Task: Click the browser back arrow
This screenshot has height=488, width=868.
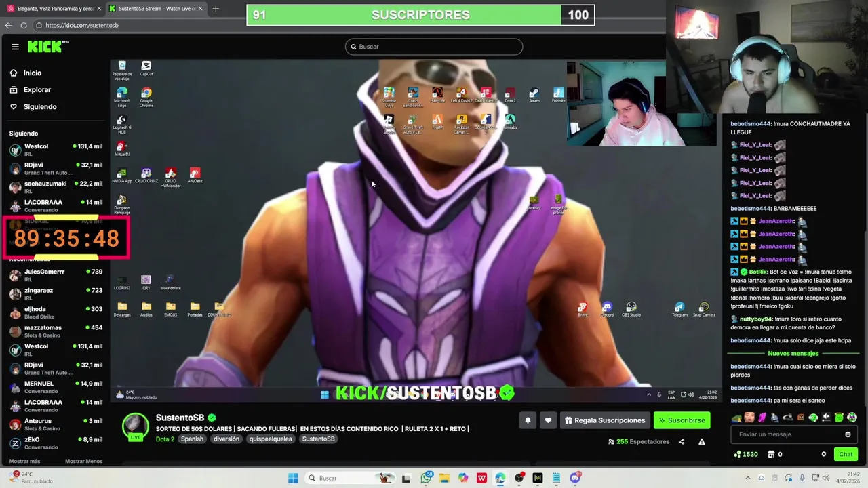Action: (x=8, y=25)
